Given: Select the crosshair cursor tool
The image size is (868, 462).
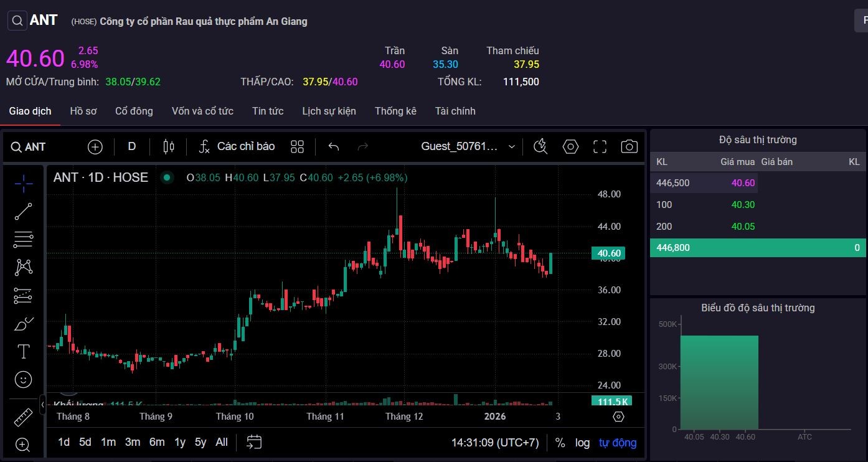Looking at the screenshot, I should tap(24, 183).
